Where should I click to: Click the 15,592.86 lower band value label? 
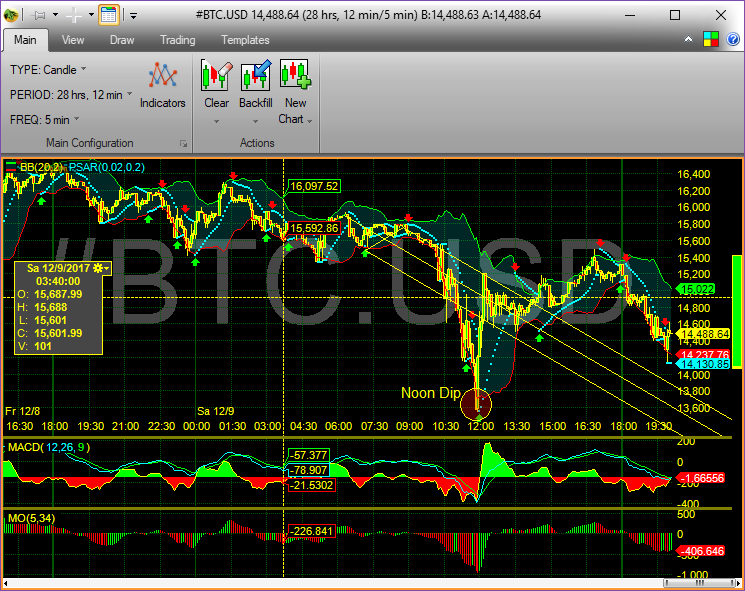[x=314, y=228]
